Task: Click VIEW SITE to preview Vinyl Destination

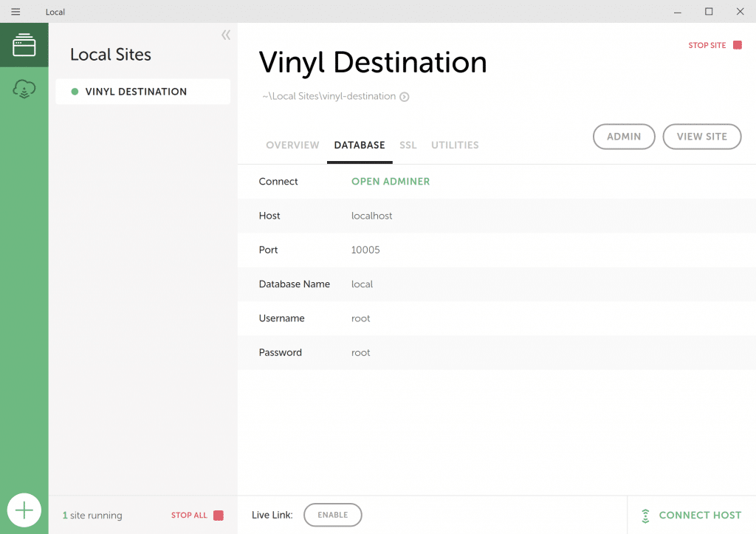Action: point(701,137)
